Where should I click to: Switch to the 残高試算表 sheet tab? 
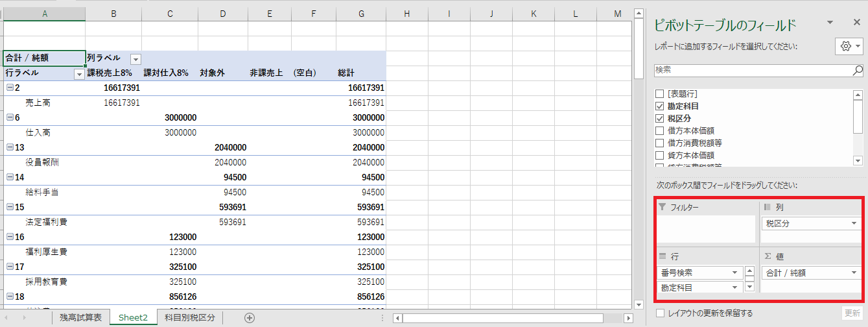click(80, 317)
